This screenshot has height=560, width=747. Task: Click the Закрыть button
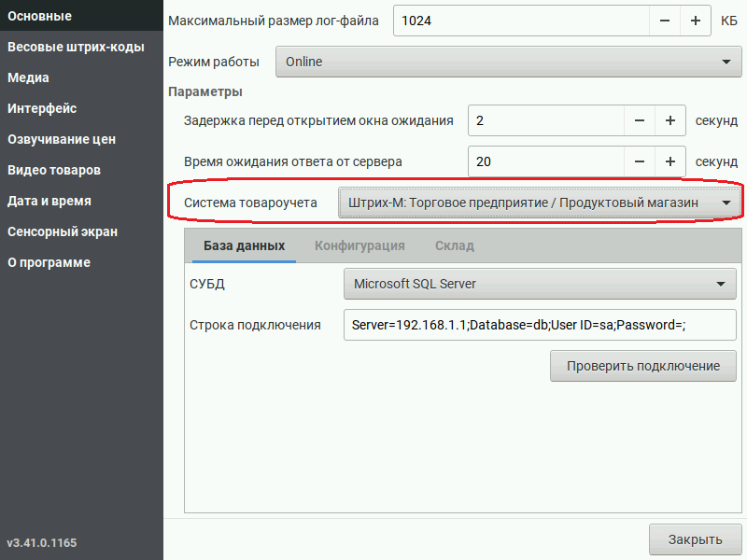point(695,539)
